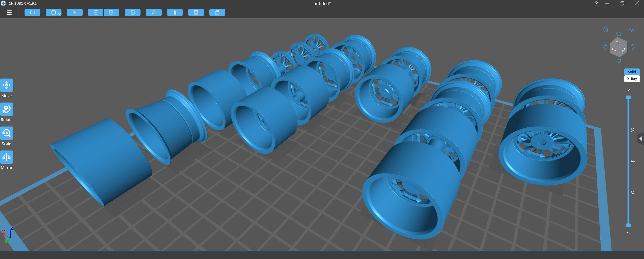Rotate view with the right arrow
644x259 pixels.
633,47
